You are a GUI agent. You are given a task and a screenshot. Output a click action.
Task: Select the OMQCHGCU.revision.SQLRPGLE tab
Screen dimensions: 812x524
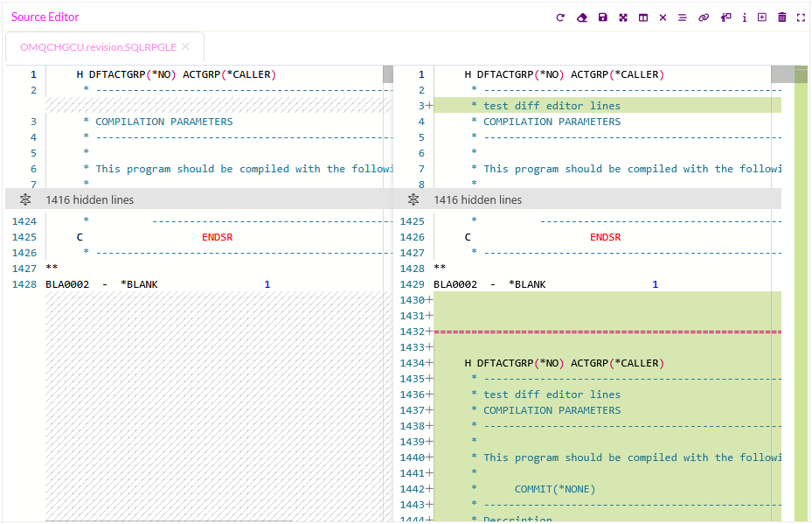point(98,47)
